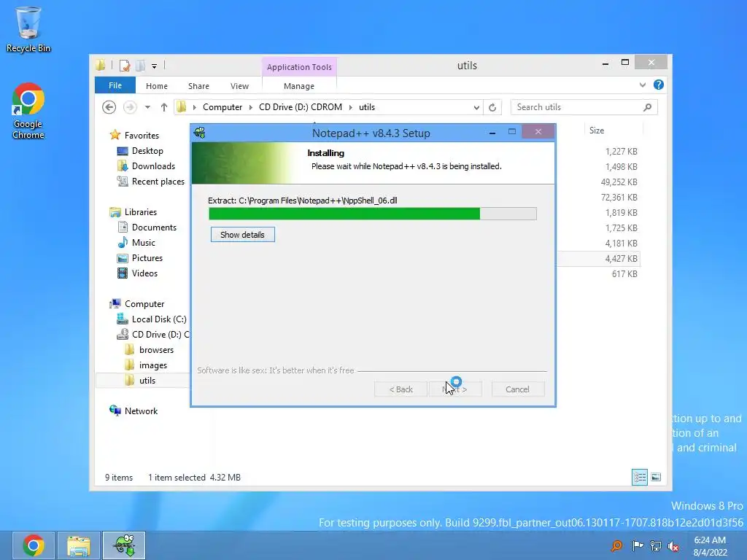Click the New Folder quick access icon
Image resolution: width=747 pixels, height=560 pixels.
(x=140, y=65)
